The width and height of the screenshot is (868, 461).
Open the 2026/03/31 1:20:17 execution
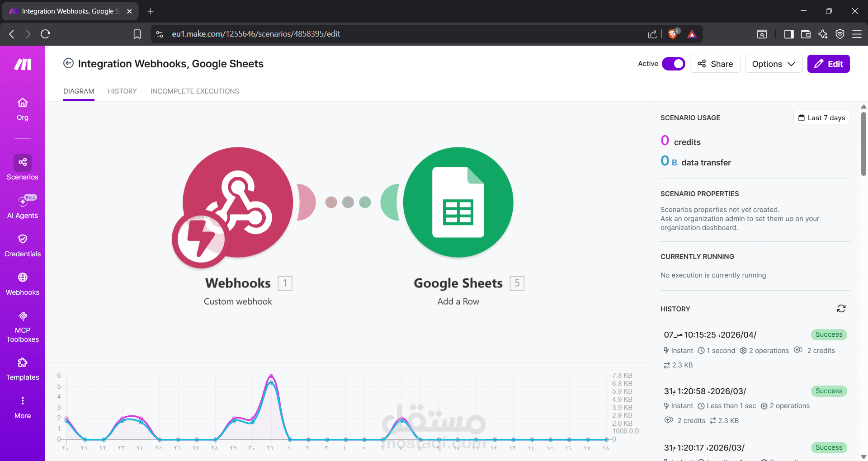pyautogui.click(x=704, y=447)
